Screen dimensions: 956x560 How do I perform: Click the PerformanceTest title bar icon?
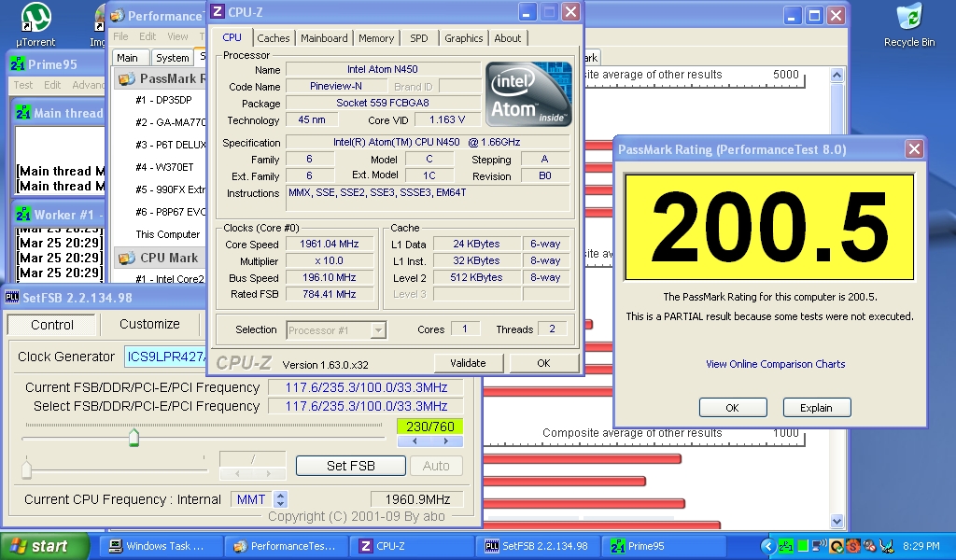tap(118, 16)
